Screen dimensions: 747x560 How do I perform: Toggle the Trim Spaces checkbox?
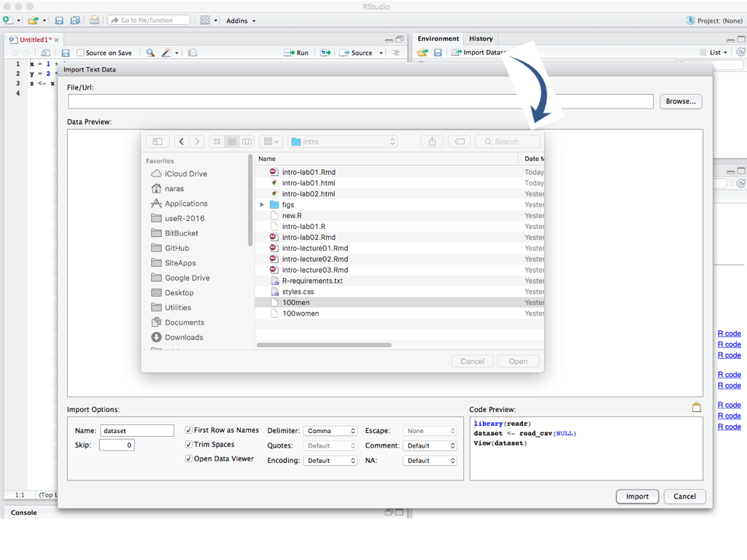point(189,445)
